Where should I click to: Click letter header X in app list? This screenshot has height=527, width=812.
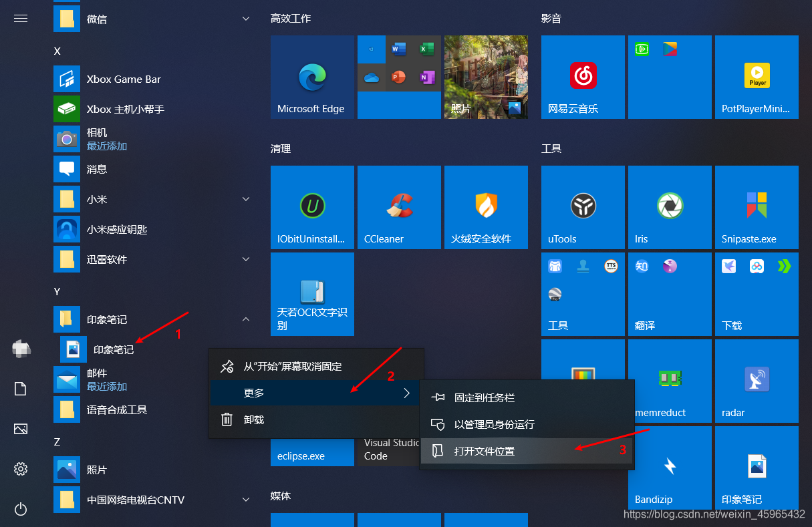pyautogui.click(x=57, y=51)
